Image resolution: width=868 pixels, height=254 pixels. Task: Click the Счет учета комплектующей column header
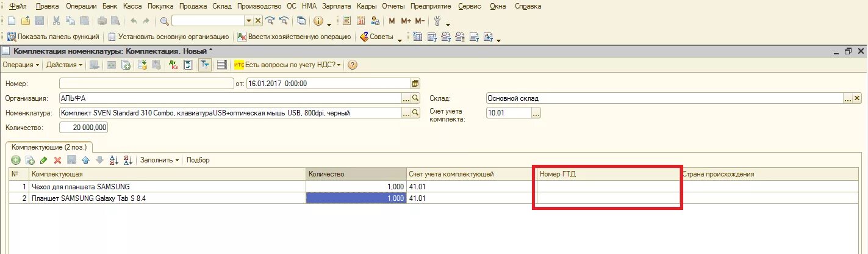click(x=472, y=174)
